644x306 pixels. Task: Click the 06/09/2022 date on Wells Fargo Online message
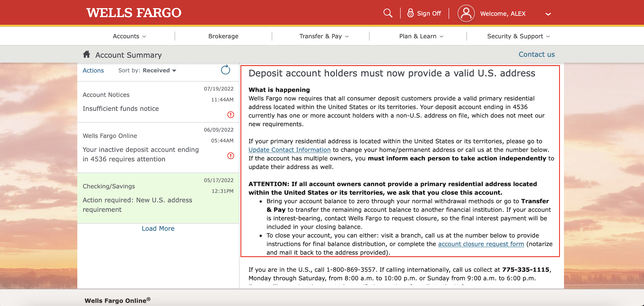219,130
